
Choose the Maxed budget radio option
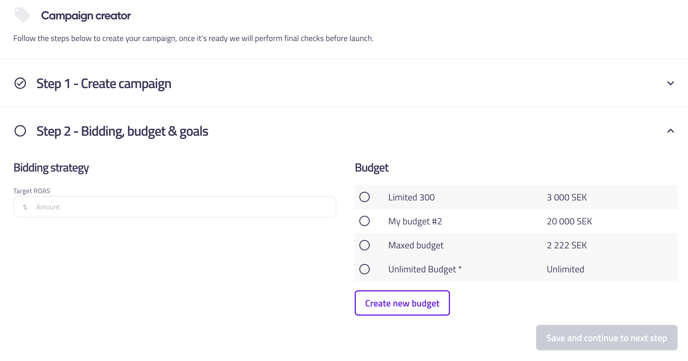364,245
